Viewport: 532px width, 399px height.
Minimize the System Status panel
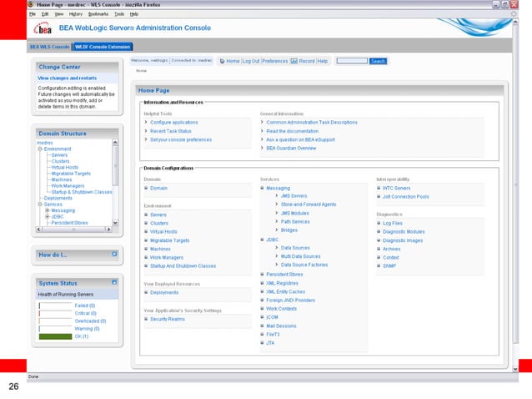coord(114,283)
